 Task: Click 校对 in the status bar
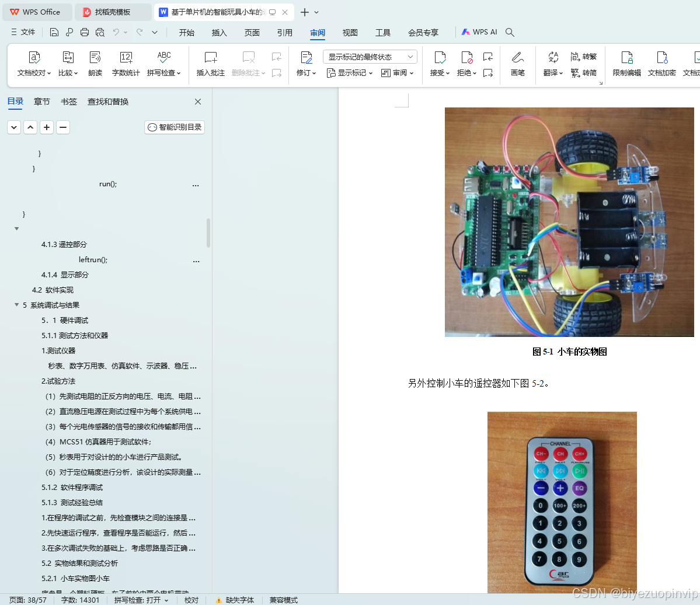click(191, 600)
